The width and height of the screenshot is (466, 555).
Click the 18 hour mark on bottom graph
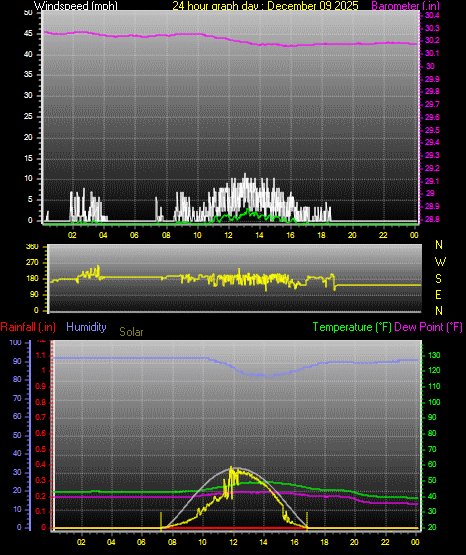[x=324, y=542]
